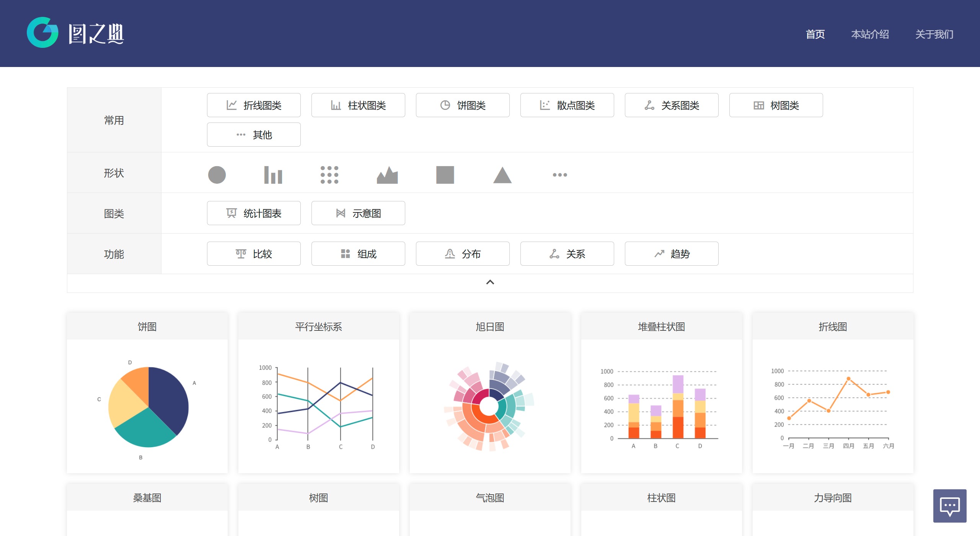Filter by 其他 category
The image size is (980, 536).
[x=254, y=135]
